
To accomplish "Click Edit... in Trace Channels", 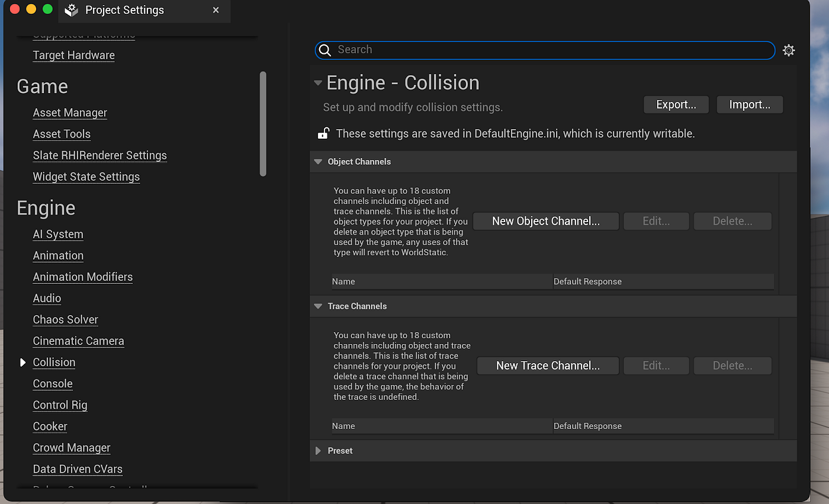I will pyautogui.click(x=656, y=365).
